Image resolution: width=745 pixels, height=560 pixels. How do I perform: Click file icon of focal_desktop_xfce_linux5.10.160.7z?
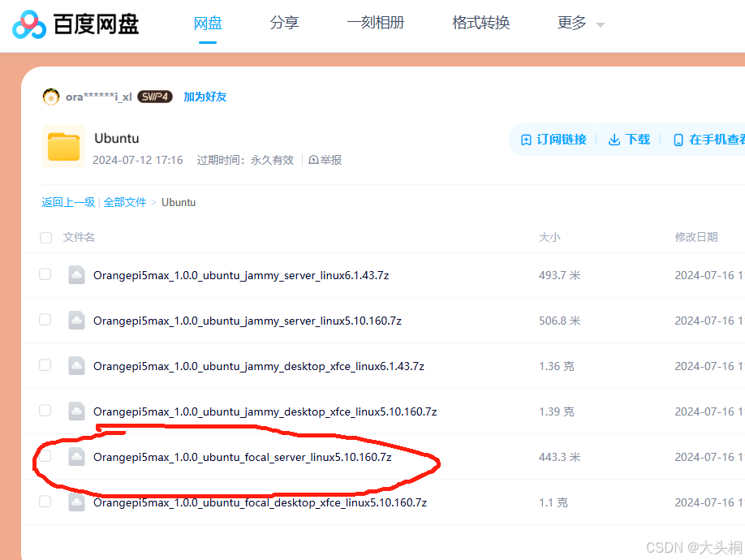[x=76, y=502]
